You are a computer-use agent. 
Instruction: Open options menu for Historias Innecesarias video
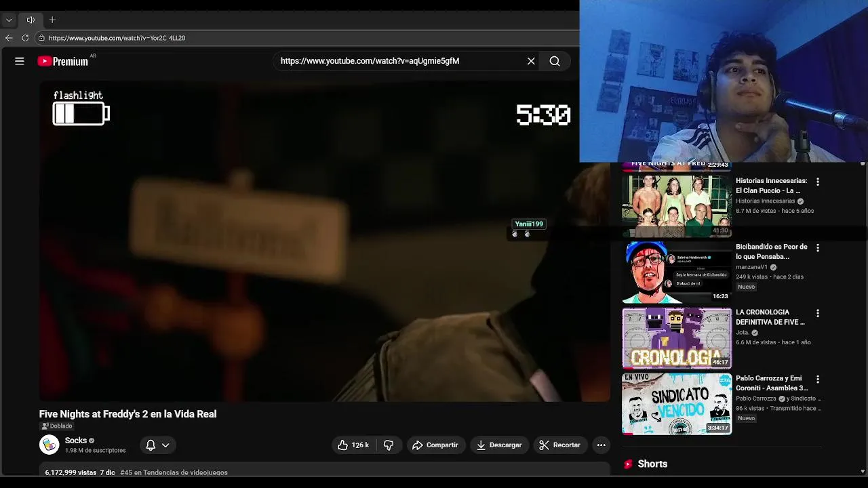817,182
